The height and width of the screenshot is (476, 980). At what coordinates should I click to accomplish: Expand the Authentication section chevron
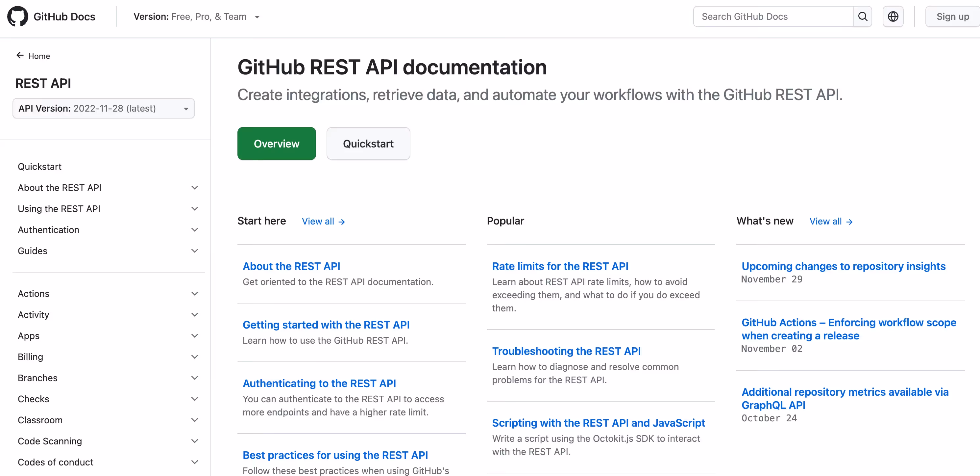point(194,230)
